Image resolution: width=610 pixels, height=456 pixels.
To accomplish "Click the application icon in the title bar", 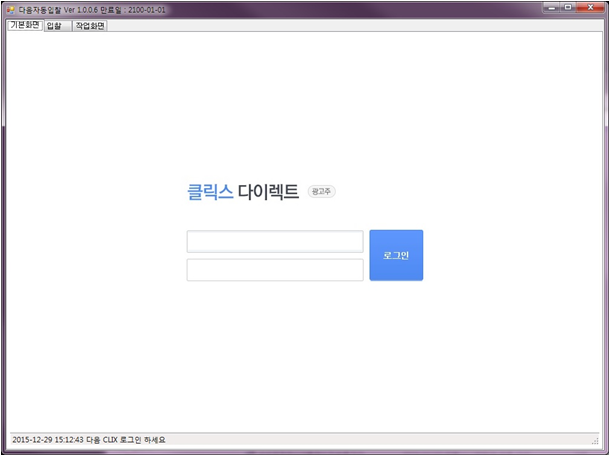I will (11, 10).
